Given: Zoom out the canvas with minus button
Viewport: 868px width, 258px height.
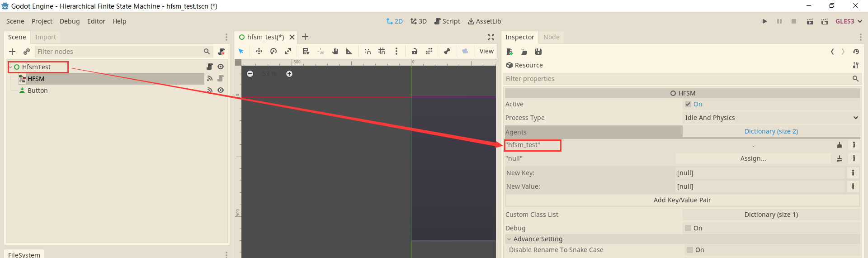Looking at the screenshot, I should point(250,74).
